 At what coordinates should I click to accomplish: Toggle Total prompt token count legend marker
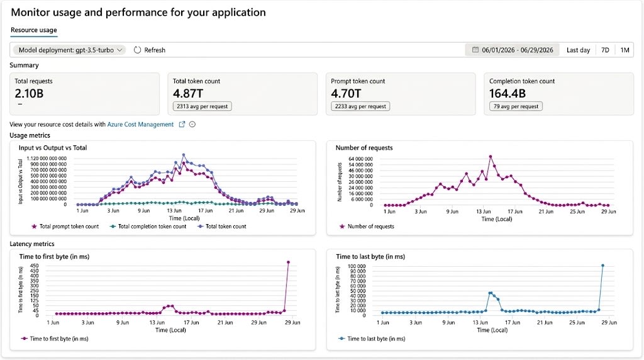point(34,227)
